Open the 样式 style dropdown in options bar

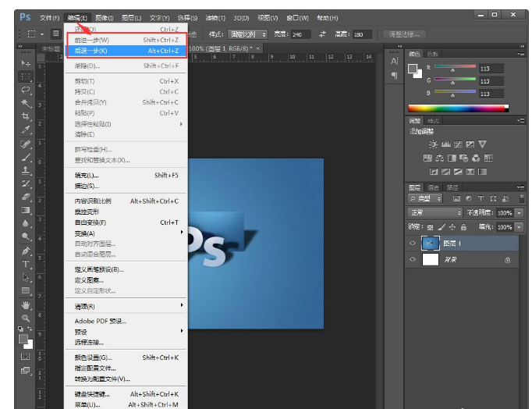coord(247,34)
